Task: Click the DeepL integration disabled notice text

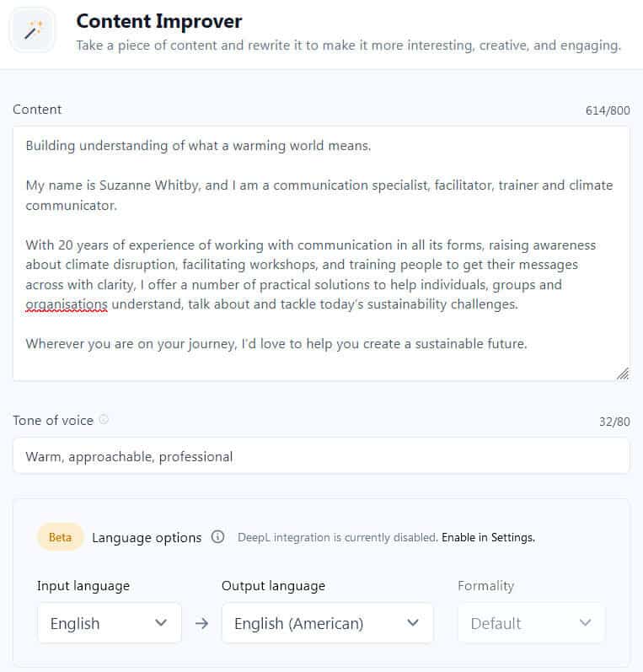Action: pyautogui.click(x=337, y=537)
